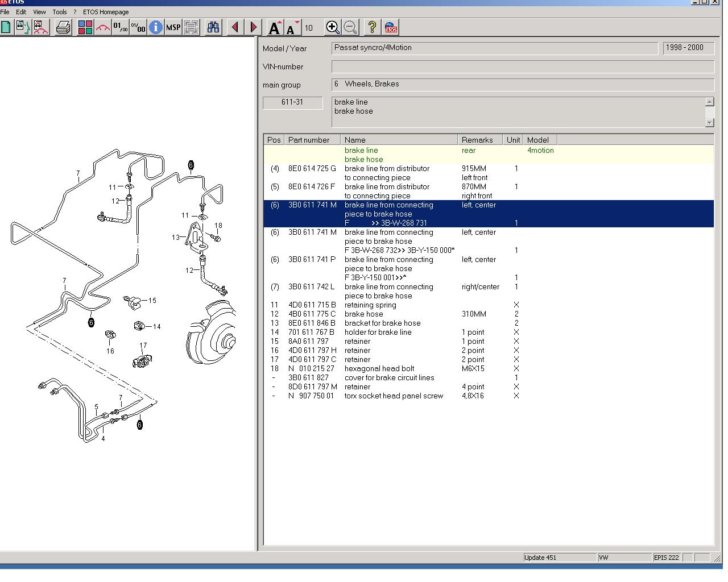Image resolution: width=728 pixels, height=582 pixels.
Task: Click the Remarks column header
Action: [x=477, y=140]
